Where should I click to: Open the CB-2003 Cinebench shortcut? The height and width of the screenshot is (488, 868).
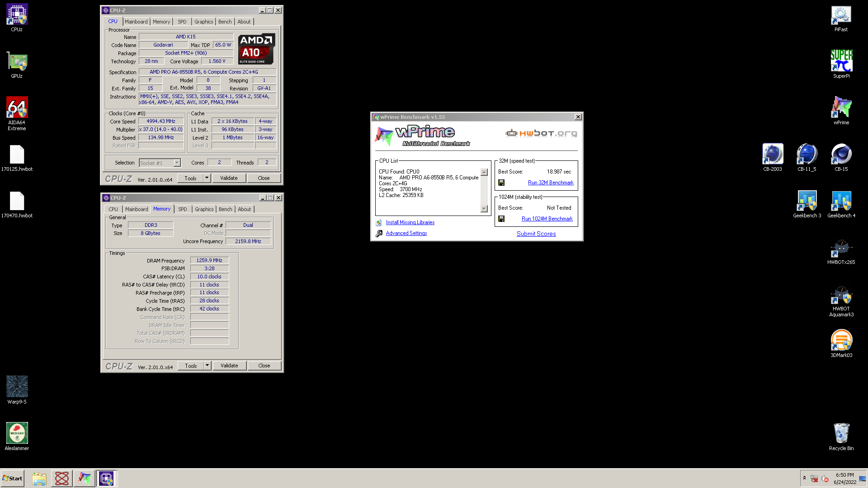[x=772, y=157]
